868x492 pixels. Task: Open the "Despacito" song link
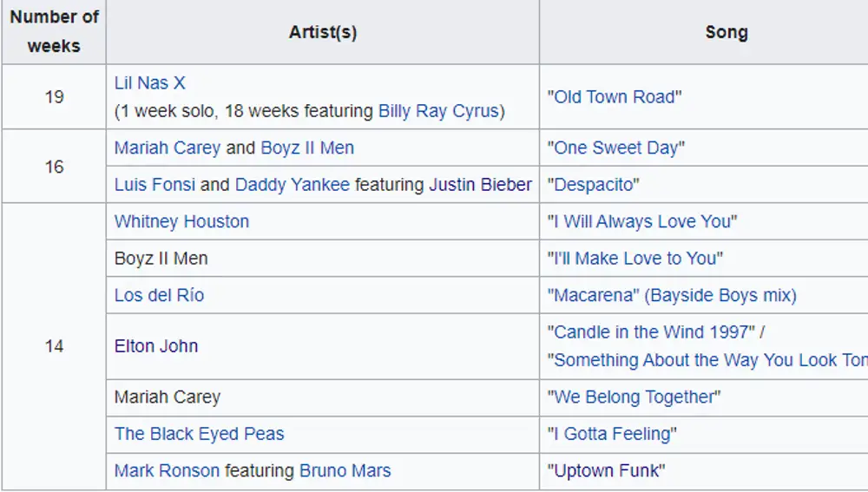click(594, 184)
